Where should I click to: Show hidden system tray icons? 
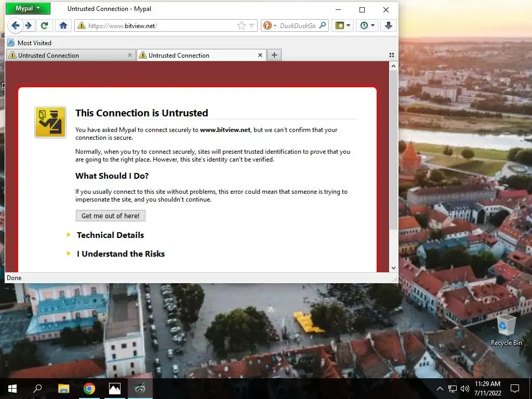point(440,389)
